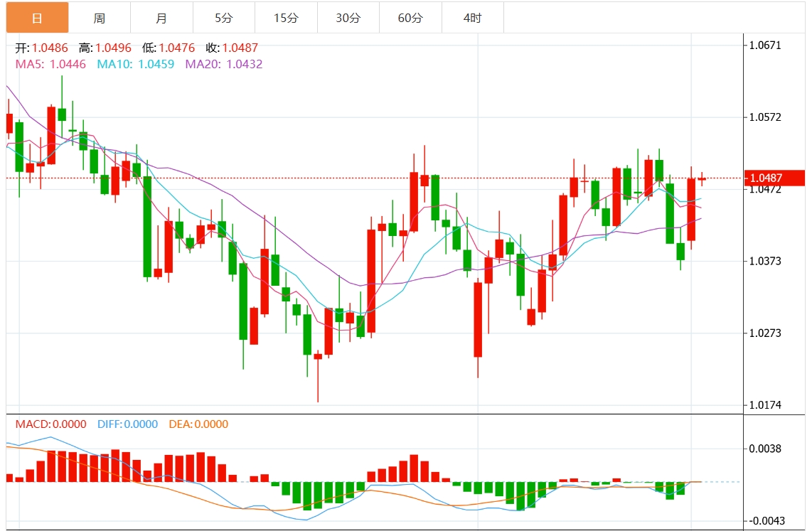Viewport: 812px width, 531px height.
Task: Click the DEA value label
Action: (198, 424)
